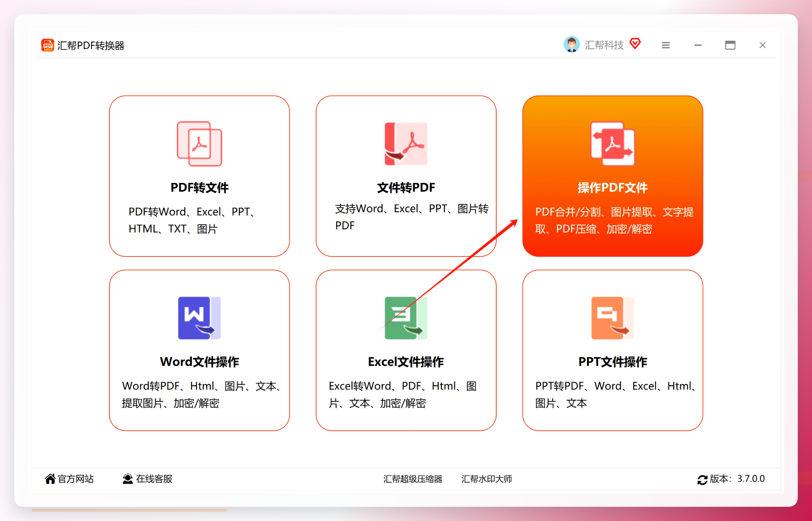Screen dimensions: 812x521
Task: Open the 汇帮水印大师 link
Action: click(487, 479)
